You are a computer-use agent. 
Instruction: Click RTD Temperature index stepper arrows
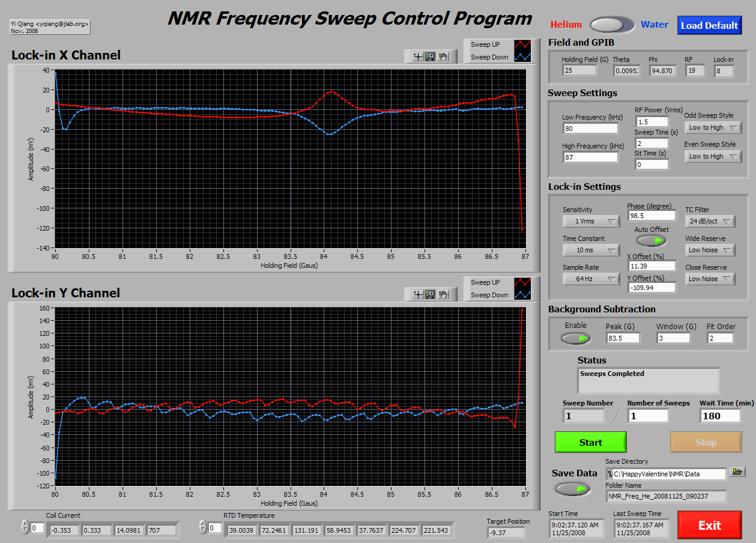202,527
